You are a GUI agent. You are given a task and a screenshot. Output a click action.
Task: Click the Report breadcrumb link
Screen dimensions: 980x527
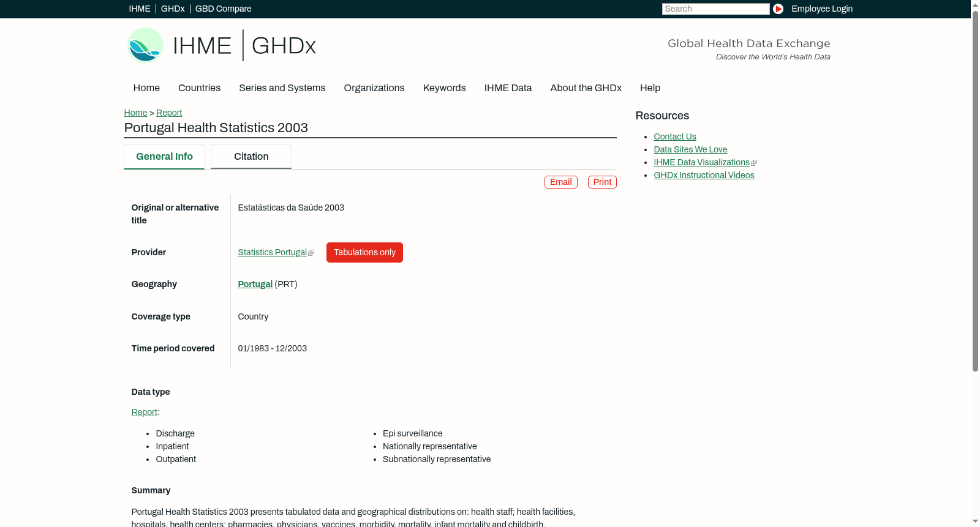point(169,113)
